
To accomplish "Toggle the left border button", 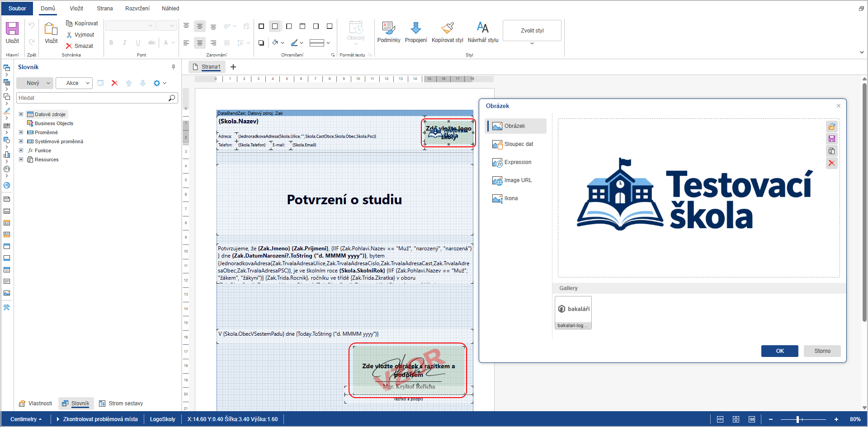I will point(289,26).
